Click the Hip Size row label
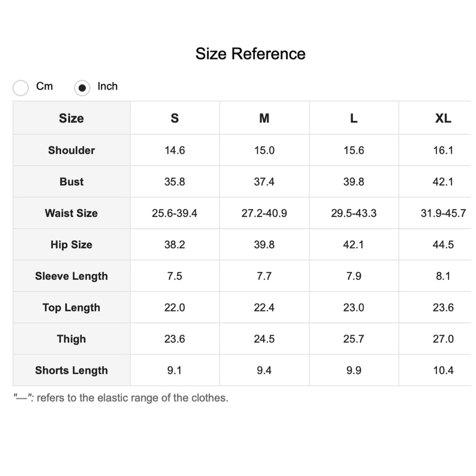 click(71, 245)
